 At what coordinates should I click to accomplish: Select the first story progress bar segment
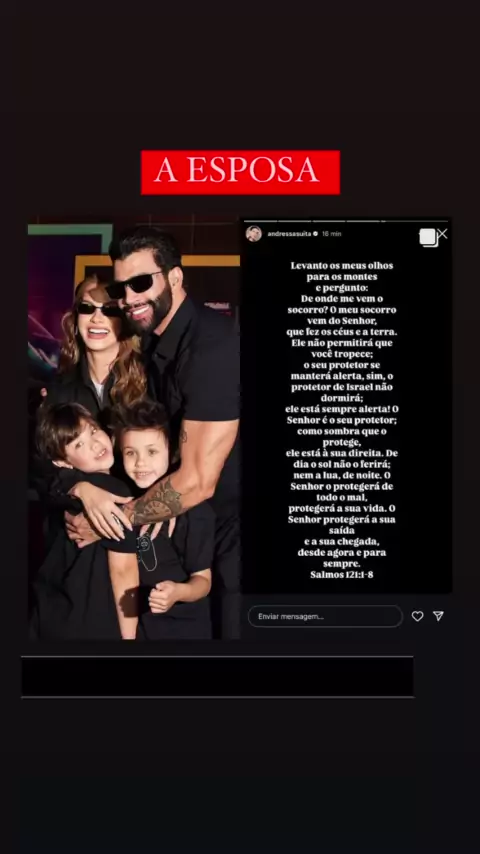261,221
